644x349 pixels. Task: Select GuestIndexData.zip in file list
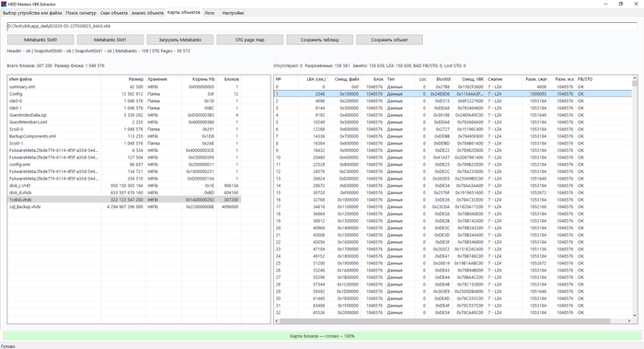point(124,115)
